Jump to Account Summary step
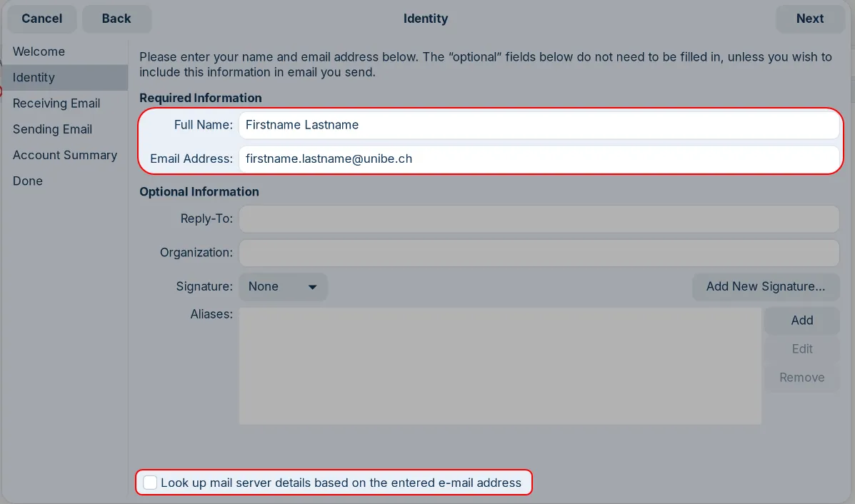The image size is (855, 504). pos(65,156)
